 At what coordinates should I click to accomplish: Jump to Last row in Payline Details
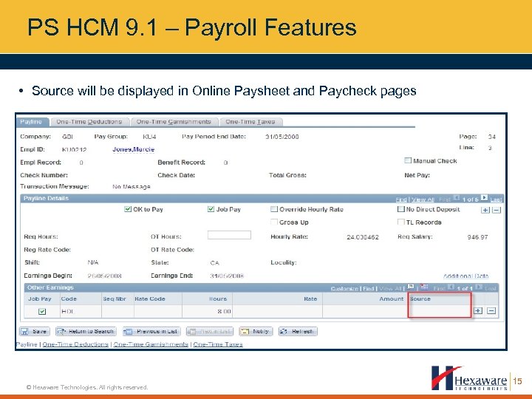coord(496,199)
